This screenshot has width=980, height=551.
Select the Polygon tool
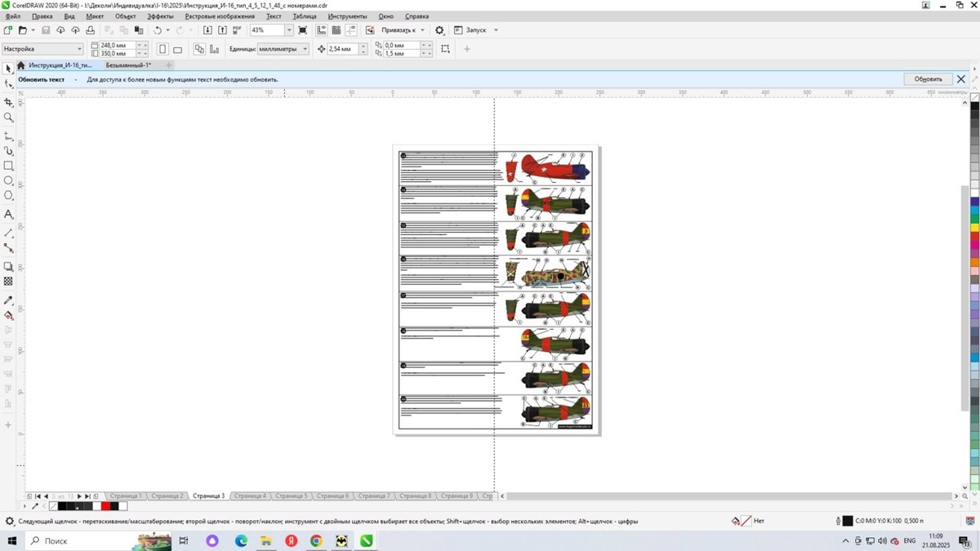(8, 196)
